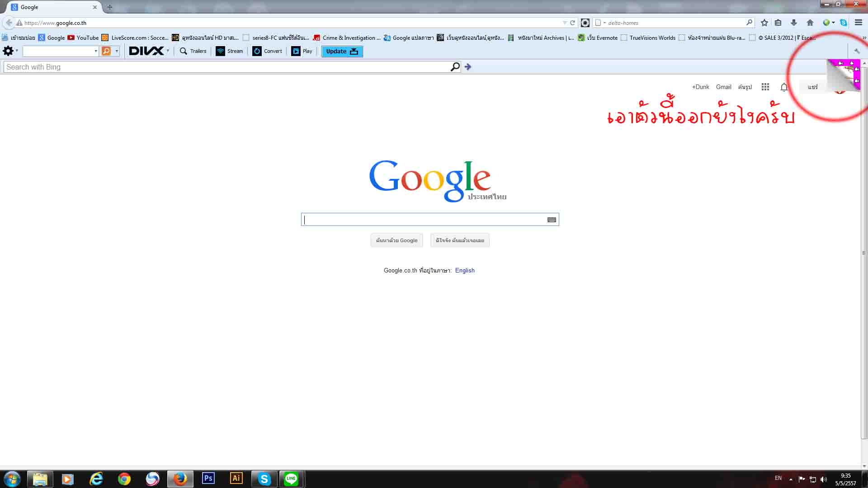Show more bookmarks chevron

864,38
